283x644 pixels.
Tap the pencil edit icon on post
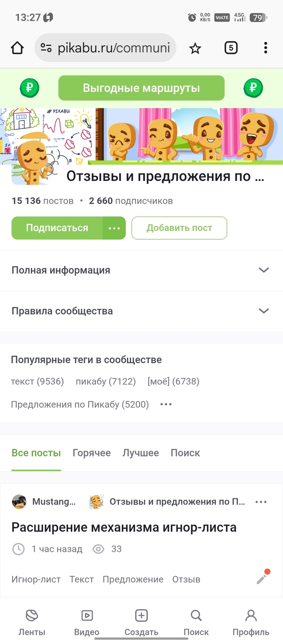(x=262, y=578)
